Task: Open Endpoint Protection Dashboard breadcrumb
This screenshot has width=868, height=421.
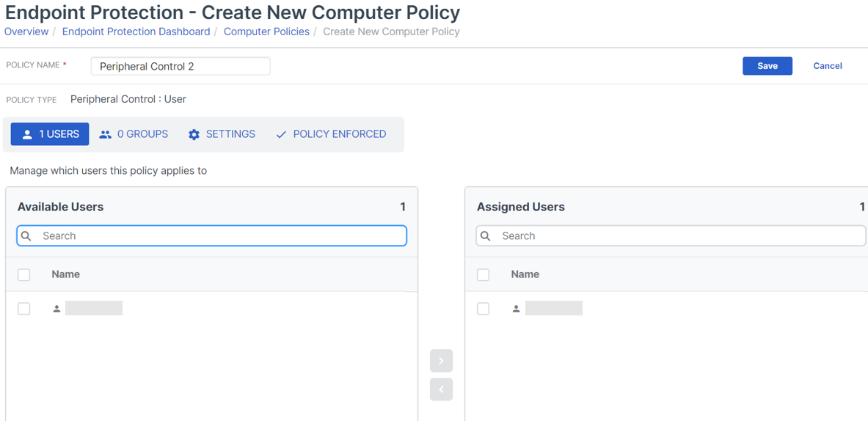Action: point(136,32)
